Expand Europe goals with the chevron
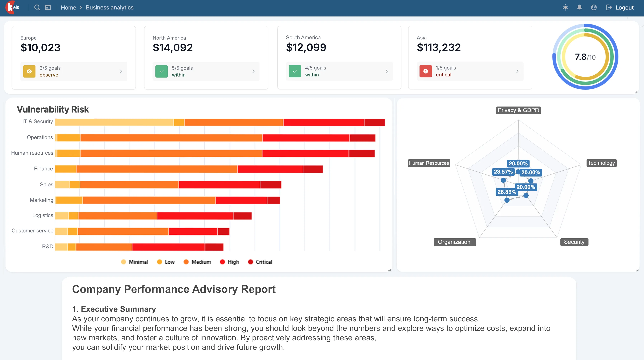644x360 pixels. [121, 71]
